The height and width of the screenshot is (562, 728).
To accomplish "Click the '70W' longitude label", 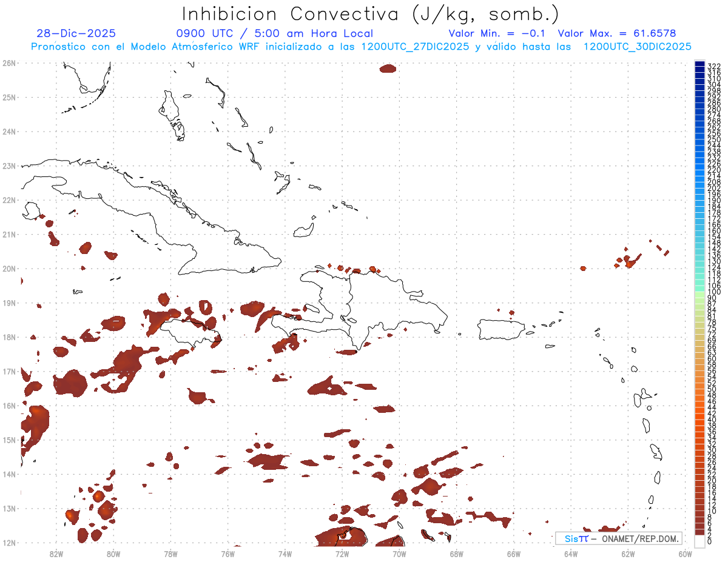I will (399, 554).
